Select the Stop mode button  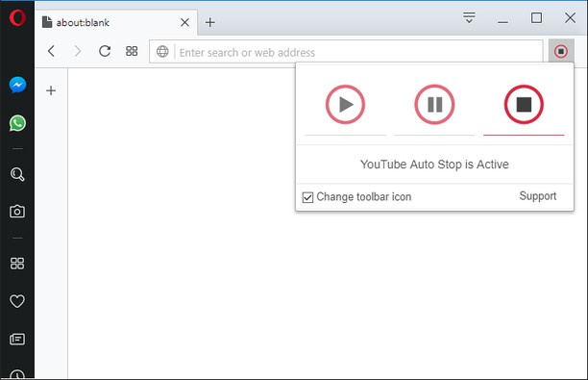click(x=524, y=105)
